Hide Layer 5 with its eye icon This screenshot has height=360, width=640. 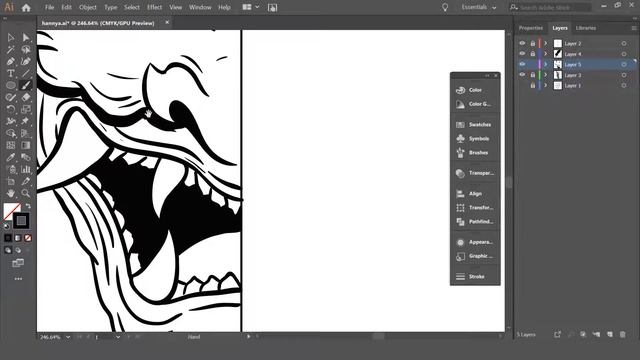coord(522,64)
